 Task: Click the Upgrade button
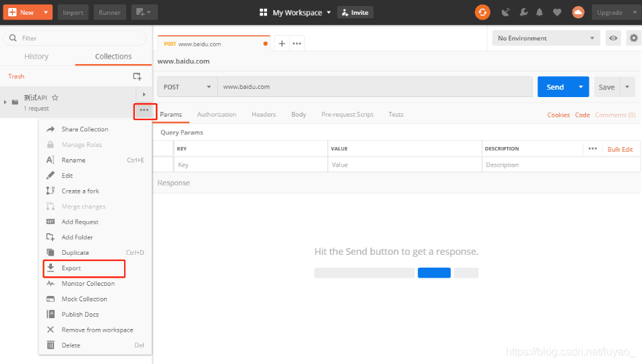point(610,12)
